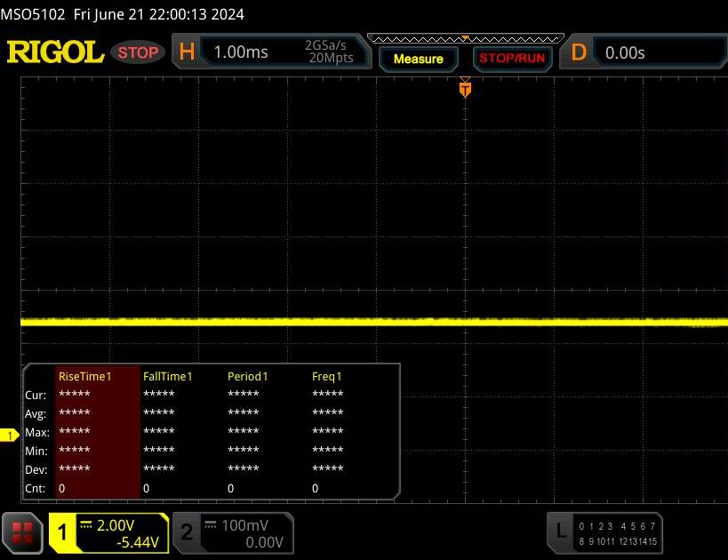This screenshot has width=728, height=560.
Task: Click the Cnt: row label
Action: coord(36,489)
